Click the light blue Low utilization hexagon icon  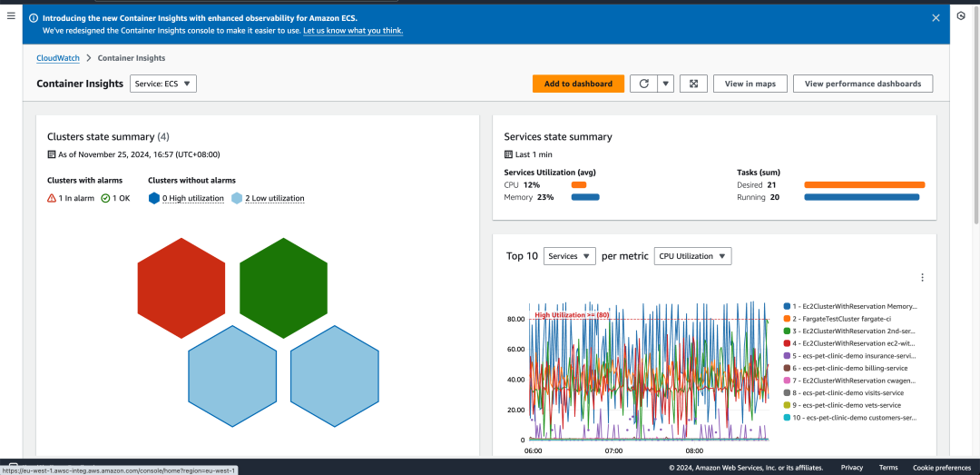(237, 198)
